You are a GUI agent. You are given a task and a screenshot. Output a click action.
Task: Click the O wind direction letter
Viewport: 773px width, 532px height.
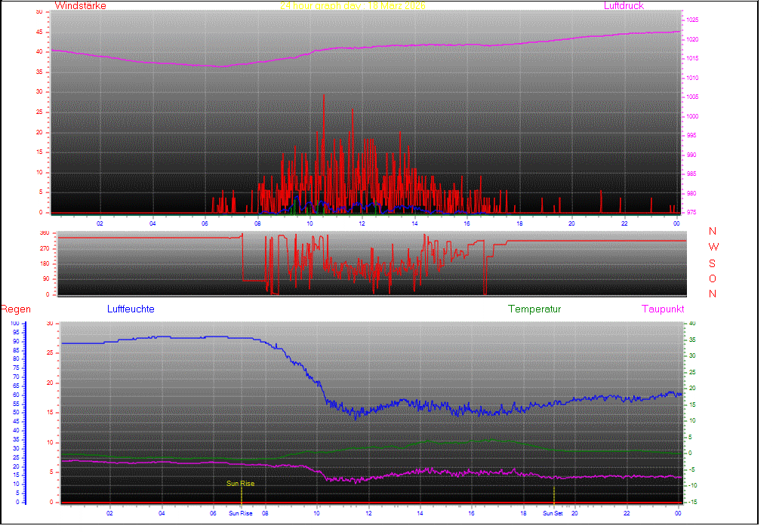tap(713, 278)
